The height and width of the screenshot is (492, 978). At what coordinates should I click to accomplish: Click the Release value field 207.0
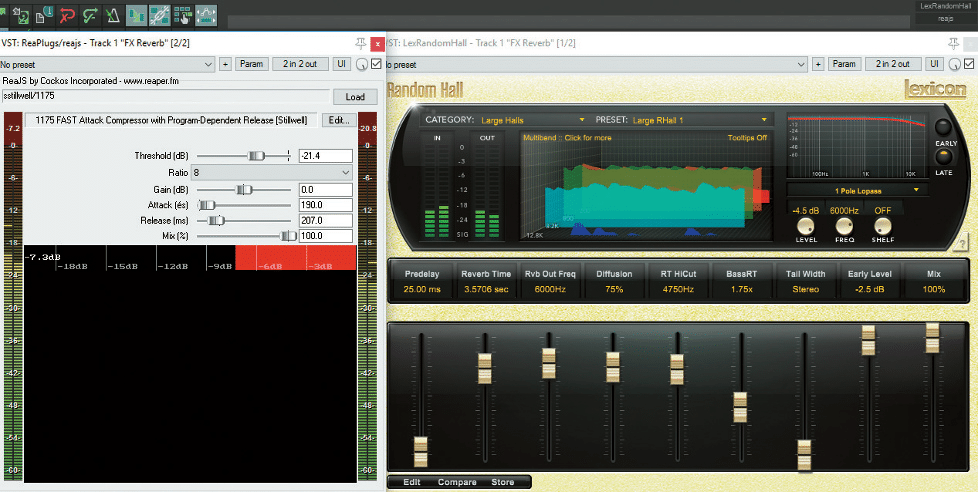[326, 221]
